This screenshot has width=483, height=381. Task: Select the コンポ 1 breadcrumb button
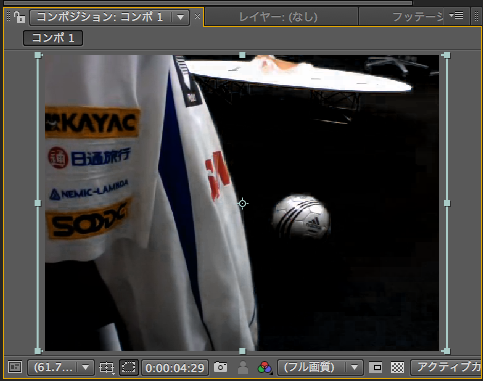pos(53,38)
